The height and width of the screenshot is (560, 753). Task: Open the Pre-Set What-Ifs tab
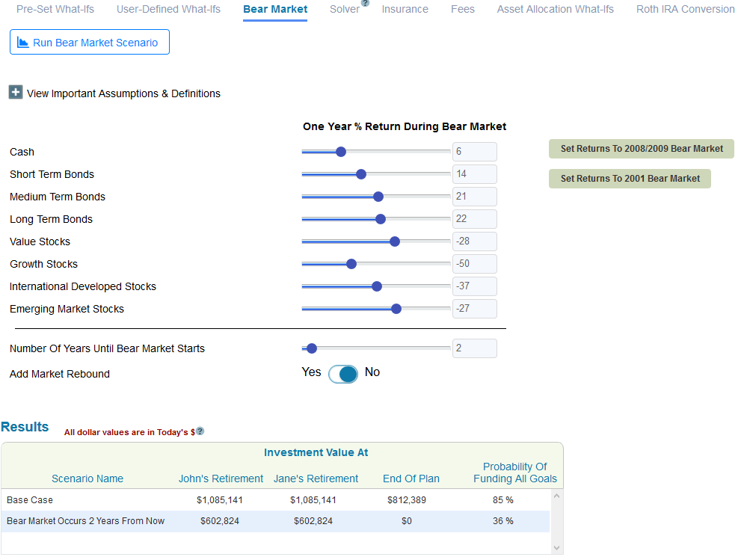click(x=55, y=10)
